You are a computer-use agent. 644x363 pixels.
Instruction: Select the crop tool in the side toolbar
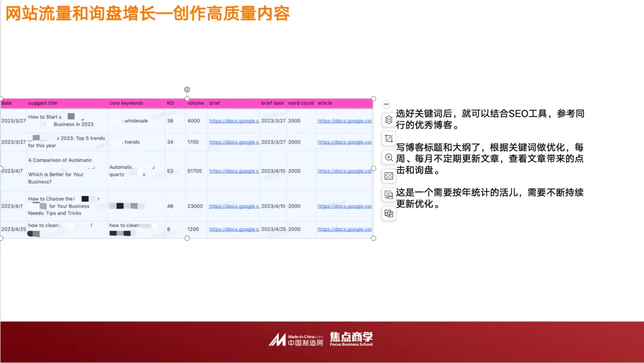(x=388, y=138)
